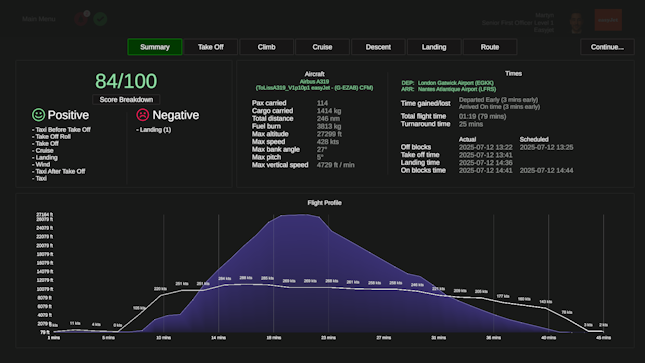The image size is (645, 363).
Task: View the Descent tab
Action: click(x=378, y=47)
